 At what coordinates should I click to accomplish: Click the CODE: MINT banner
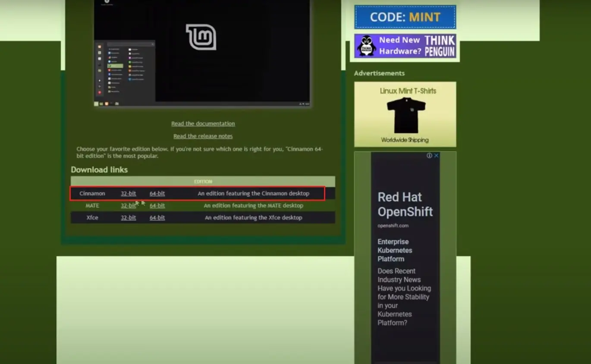pos(405,17)
